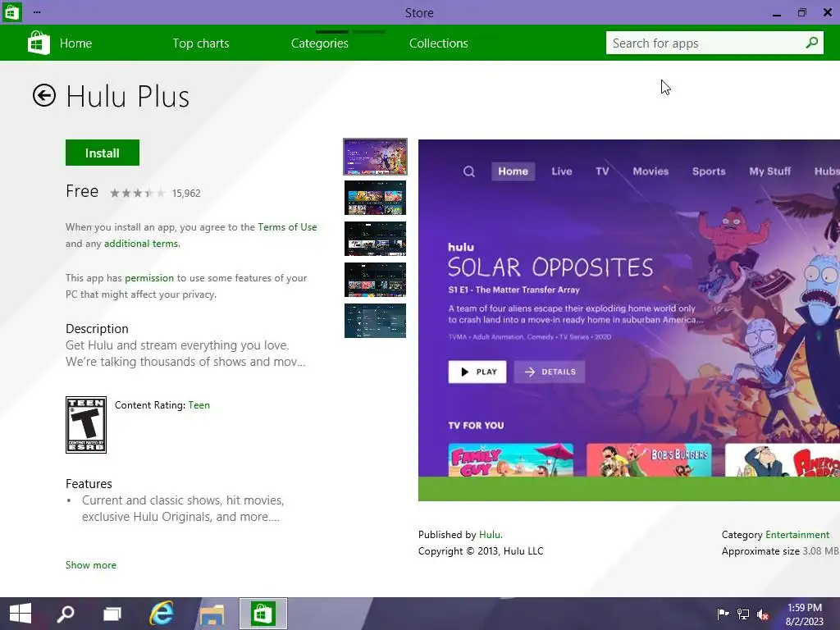840x630 pixels.
Task: Open the three-dot menu in the title bar
Action: [x=36, y=11]
